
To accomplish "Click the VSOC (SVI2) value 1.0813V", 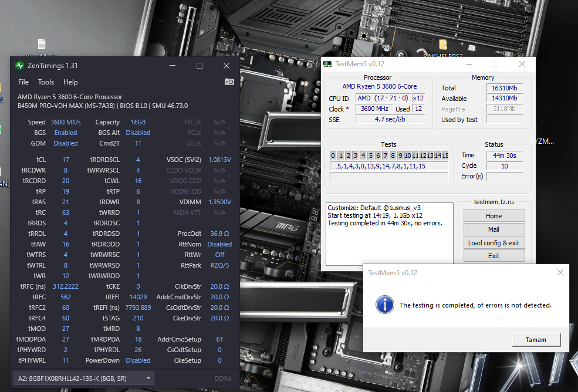I will [x=219, y=160].
